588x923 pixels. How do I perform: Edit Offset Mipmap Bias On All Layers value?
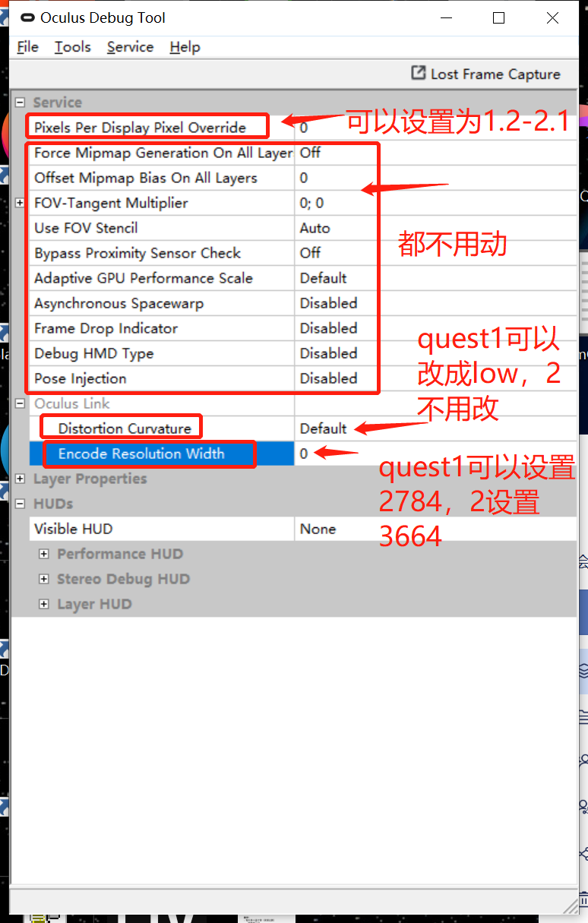[x=435, y=178]
